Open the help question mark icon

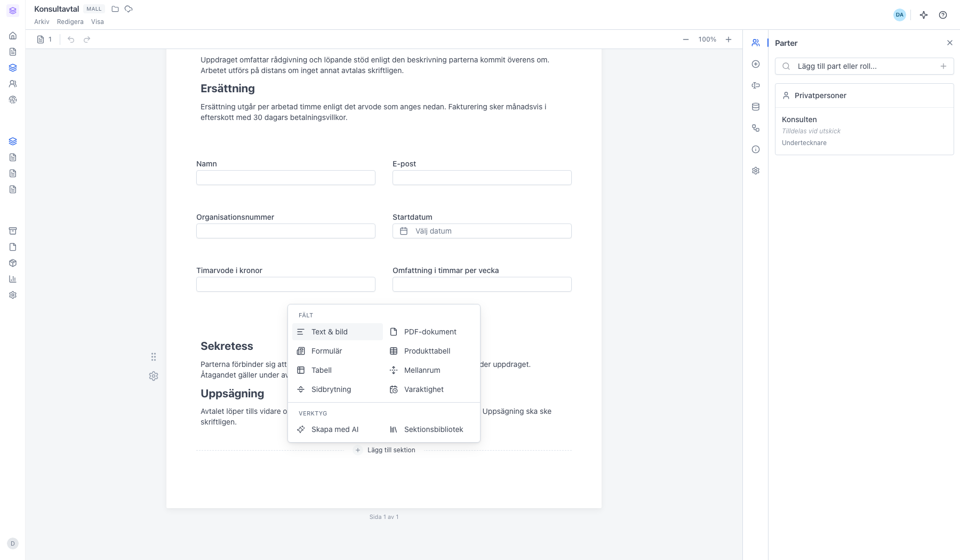pyautogui.click(x=943, y=15)
